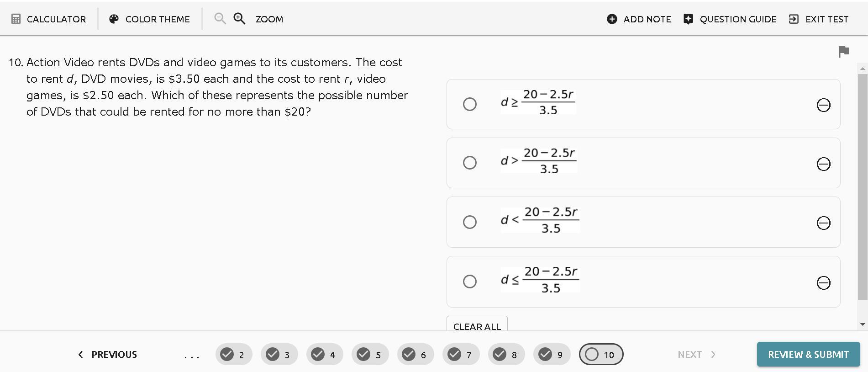Viewport: 868px width, 372px height.
Task: Eliminate the last answer choice (d ≤)
Action: 823,283
